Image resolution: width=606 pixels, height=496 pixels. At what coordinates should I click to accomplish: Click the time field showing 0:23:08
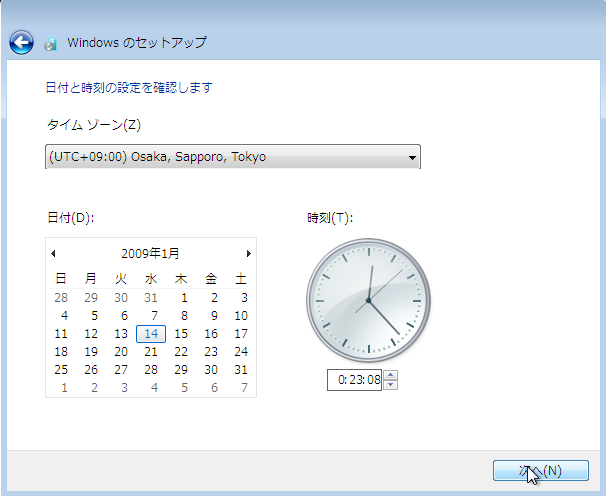pyautogui.click(x=354, y=380)
